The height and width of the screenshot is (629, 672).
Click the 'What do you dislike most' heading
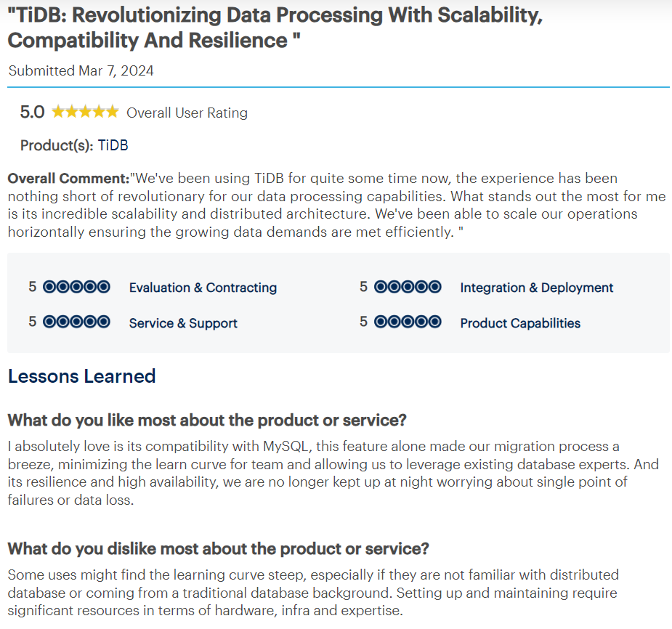point(218,548)
